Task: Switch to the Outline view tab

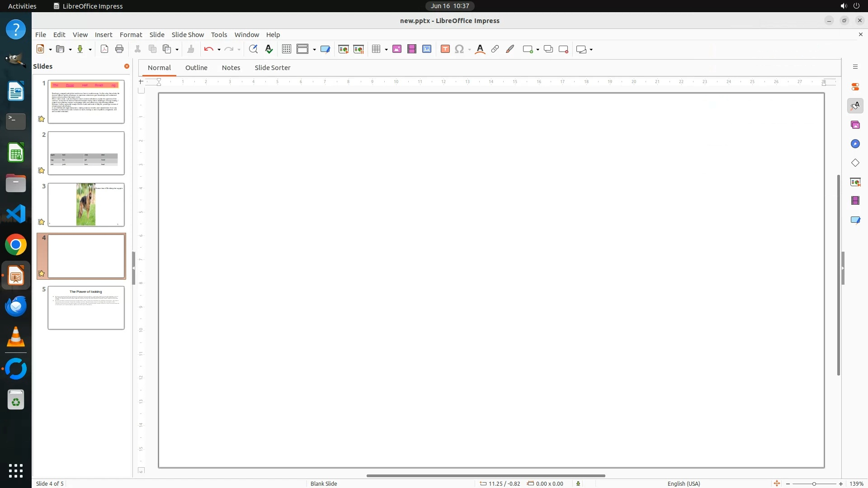Action: pos(196,68)
